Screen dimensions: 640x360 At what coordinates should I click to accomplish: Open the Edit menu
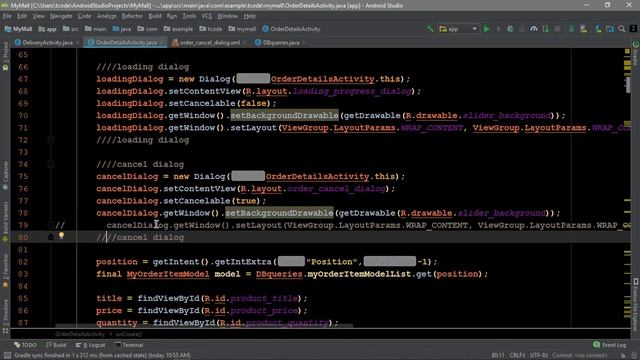click(22, 16)
